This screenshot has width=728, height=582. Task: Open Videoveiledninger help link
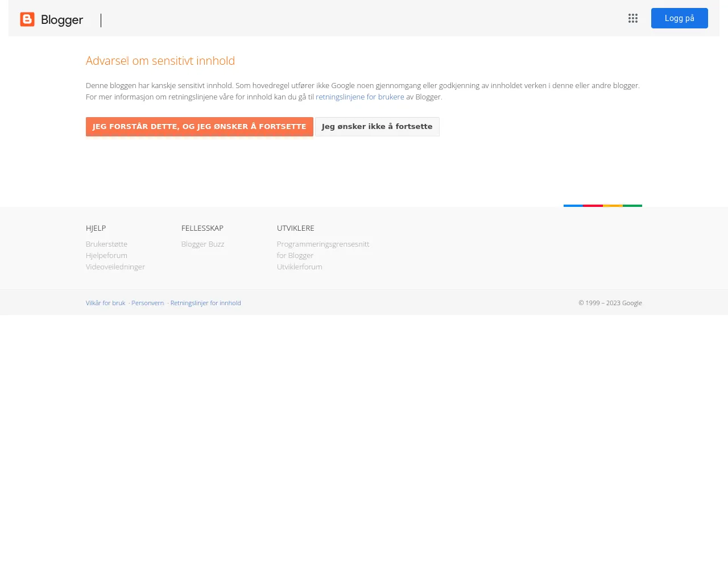tap(115, 267)
